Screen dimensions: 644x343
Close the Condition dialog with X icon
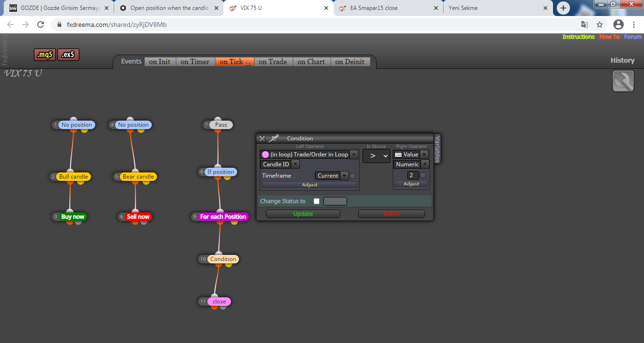tap(262, 139)
